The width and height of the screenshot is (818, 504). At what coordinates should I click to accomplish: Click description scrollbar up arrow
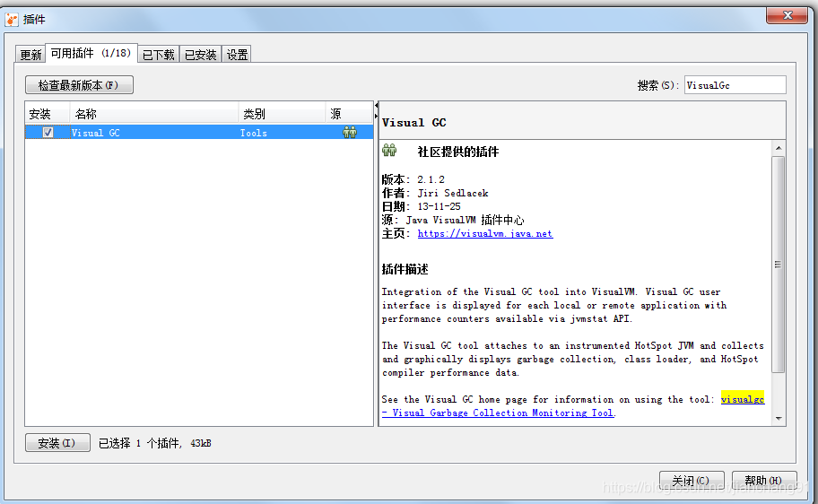coord(779,148)
